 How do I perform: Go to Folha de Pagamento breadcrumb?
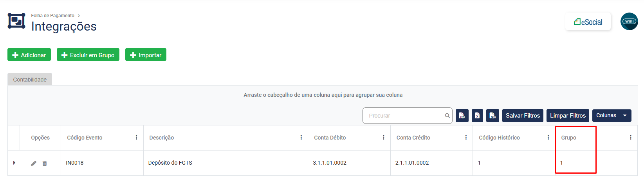click(52, 16)
